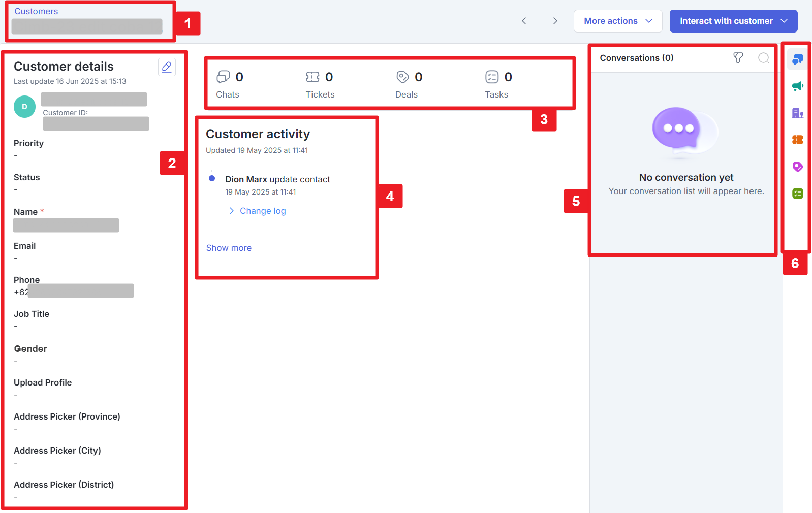Open the green megaphone sidebar icon
This screenshot has width=812, height=513.
[797, 86]
